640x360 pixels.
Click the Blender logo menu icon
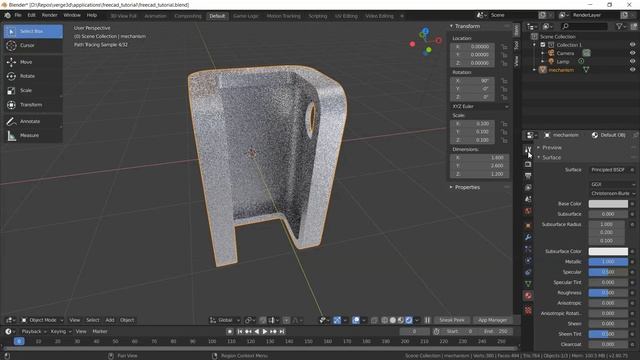(x=7, y=16)
